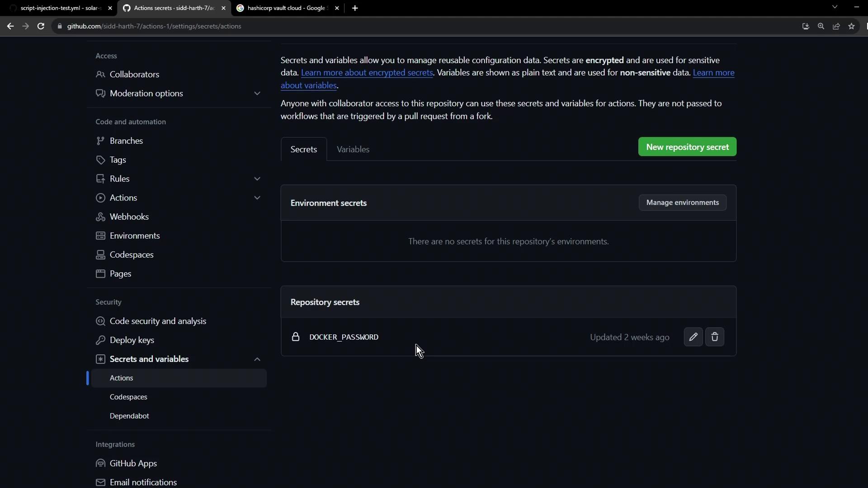Screen dimensions: 868x488
Task: Expand the Moderation options section
Action: click(257, 94)
